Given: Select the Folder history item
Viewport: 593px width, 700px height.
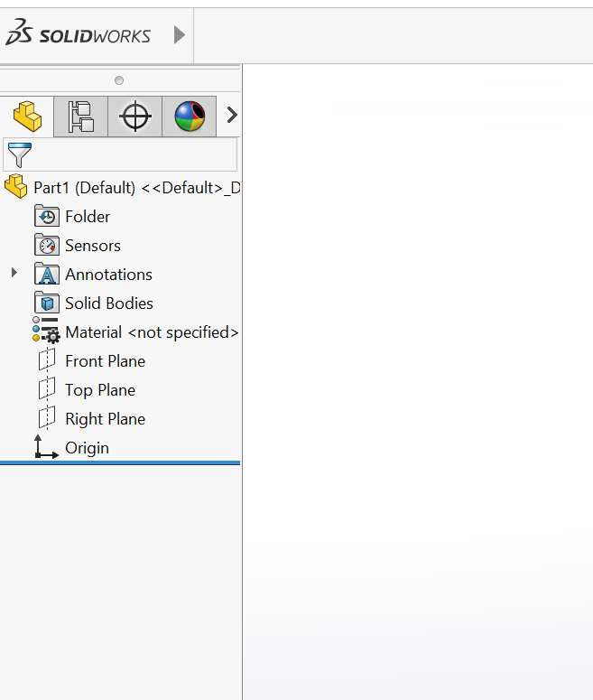Looking at the screenshot, I should click(x=88, y=217).
